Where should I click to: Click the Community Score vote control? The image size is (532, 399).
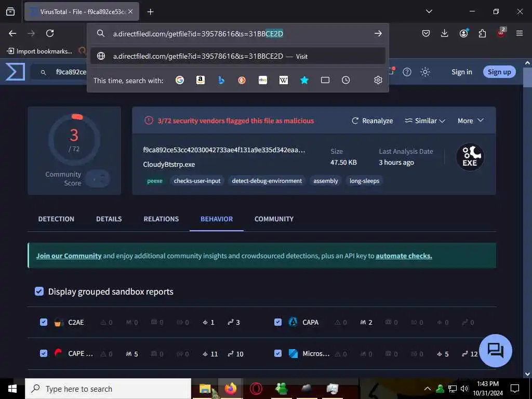click(x=97, y=179)
